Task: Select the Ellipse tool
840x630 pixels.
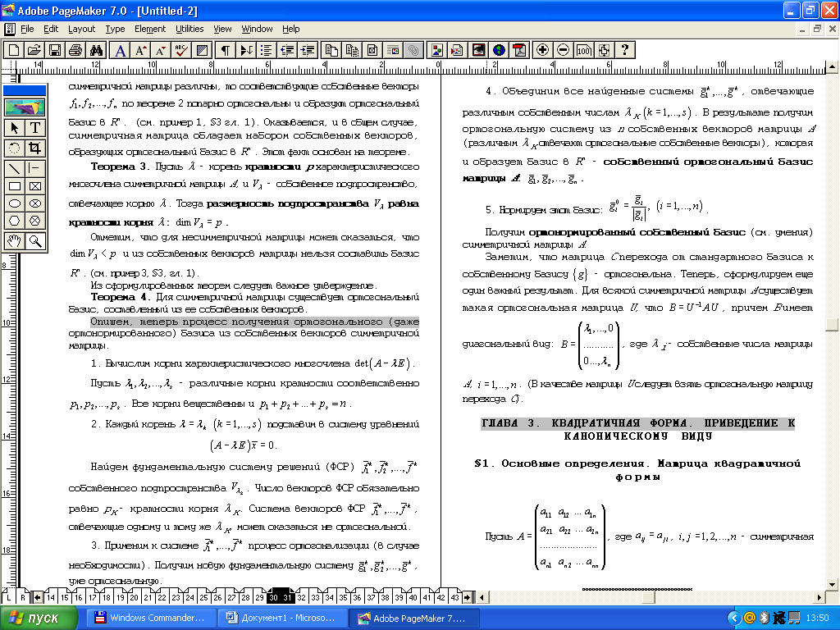Action: click(x=15, y=203)
